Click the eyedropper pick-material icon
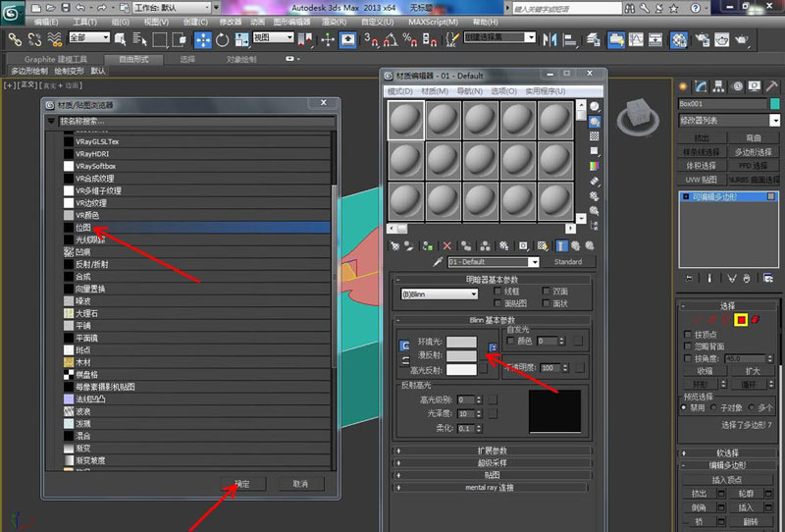Viewport: 785px width, 532px height. (x=438, y=262)
